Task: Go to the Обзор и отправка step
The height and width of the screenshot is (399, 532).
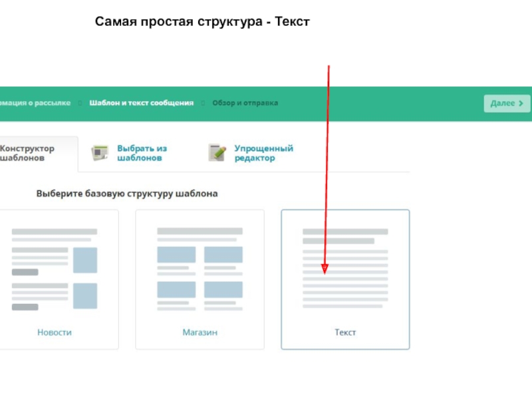Action: point(245,103)
